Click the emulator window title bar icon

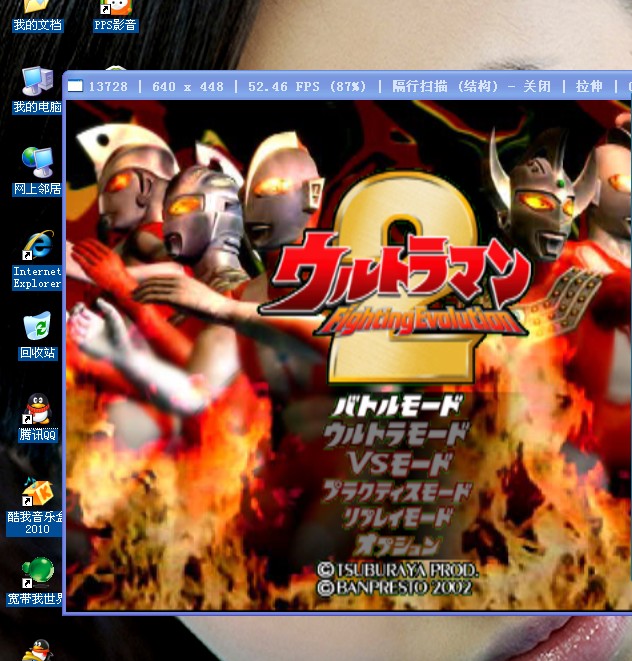coord(75,86)
